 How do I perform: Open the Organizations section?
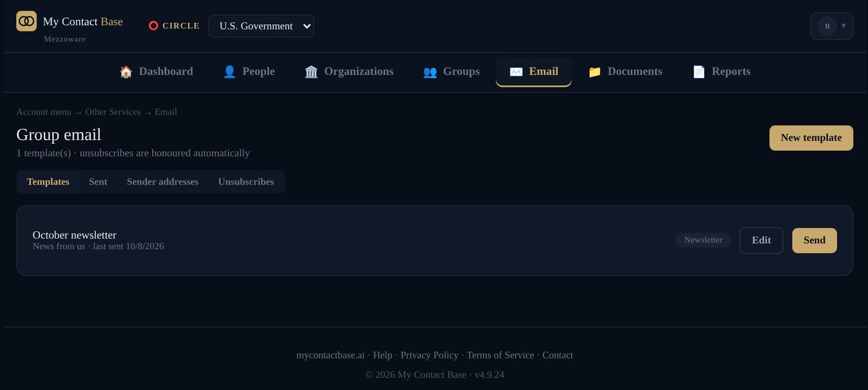[x=349, y=72]
